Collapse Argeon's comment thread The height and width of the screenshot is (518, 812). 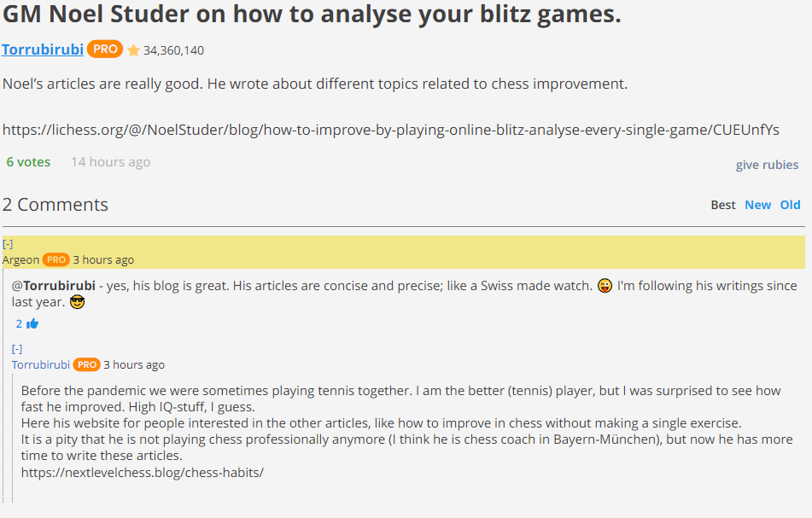point(8,244)
